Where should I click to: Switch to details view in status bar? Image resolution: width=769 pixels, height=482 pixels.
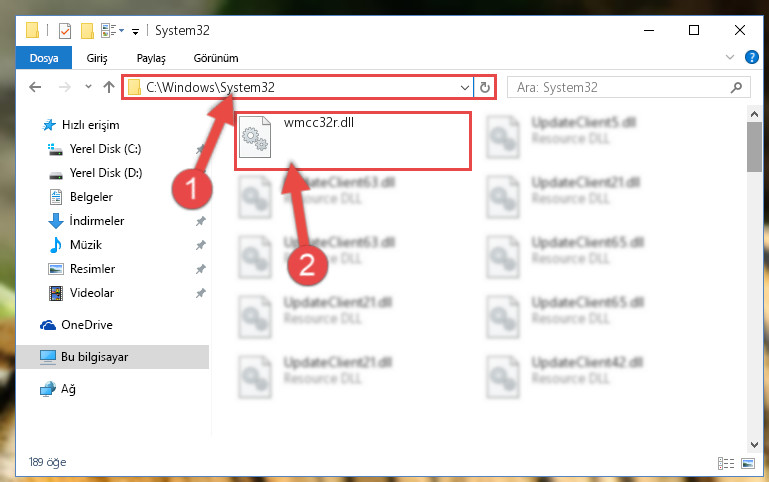[x=725, y=463]
